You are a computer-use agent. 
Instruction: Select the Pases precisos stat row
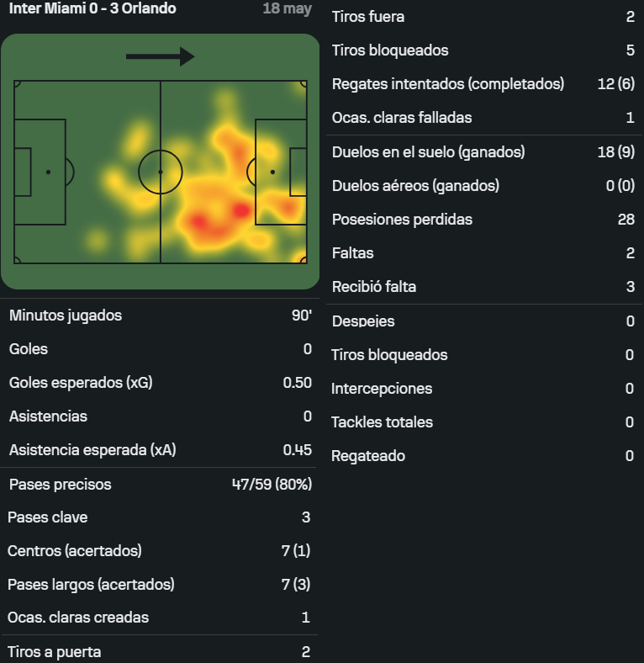coord(160,485)
